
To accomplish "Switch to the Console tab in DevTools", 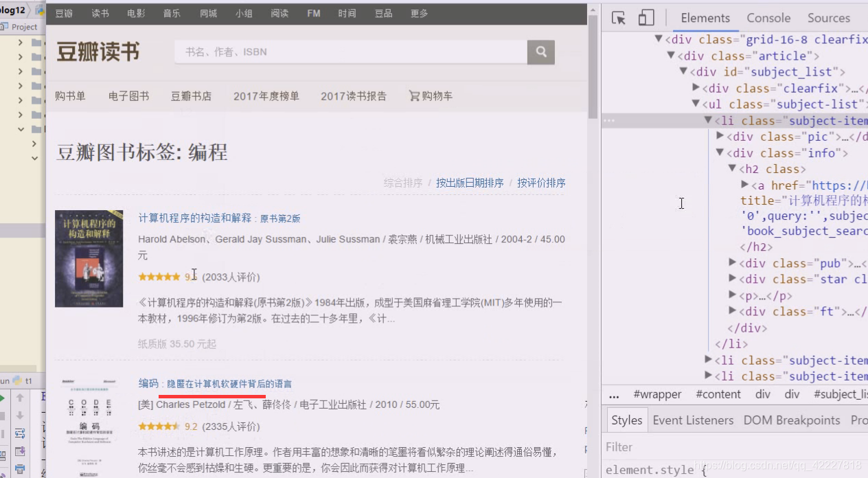I will 768,19.
